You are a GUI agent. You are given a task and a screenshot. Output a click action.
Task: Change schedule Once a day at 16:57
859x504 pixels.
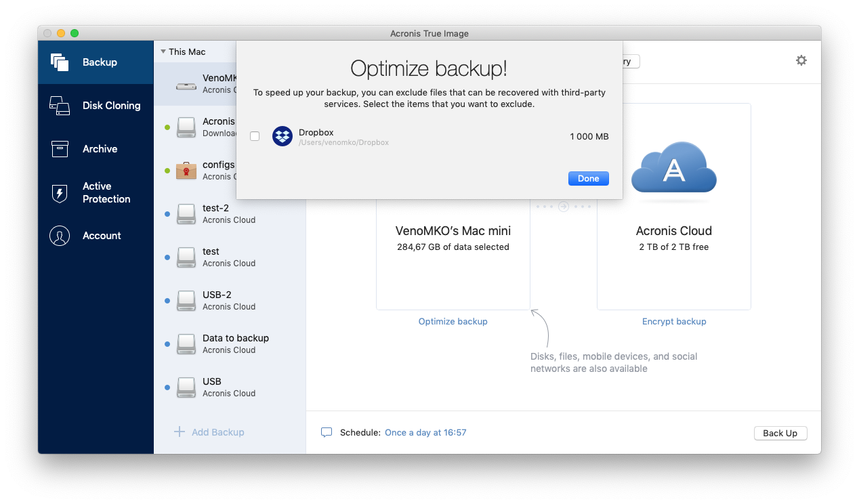point(425,432)
